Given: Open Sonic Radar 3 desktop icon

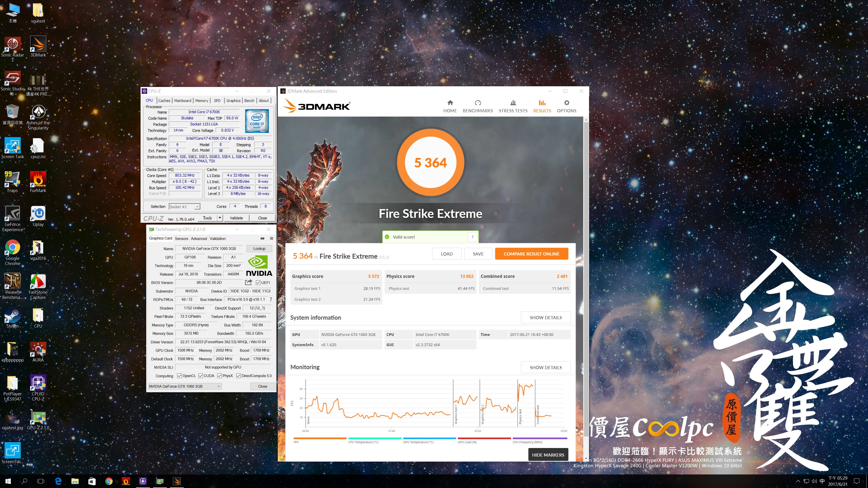Looking at the screenshot, I should point(12,49).
